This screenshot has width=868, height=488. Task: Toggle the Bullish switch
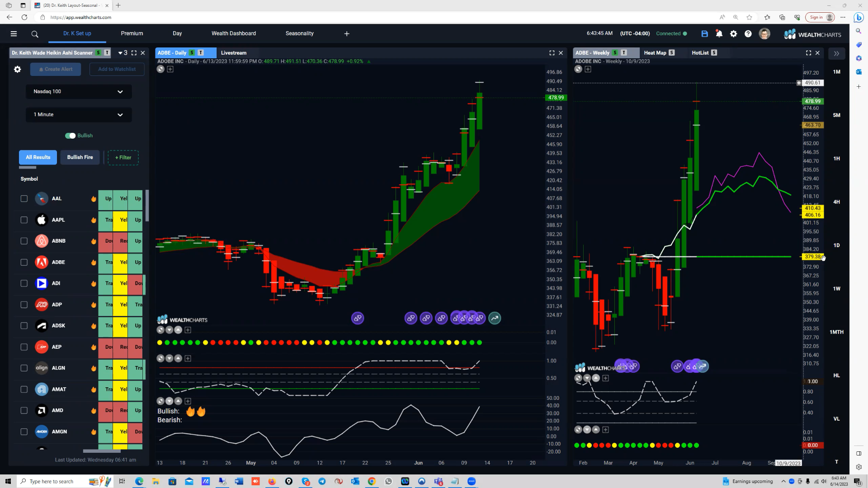(70, 136)
